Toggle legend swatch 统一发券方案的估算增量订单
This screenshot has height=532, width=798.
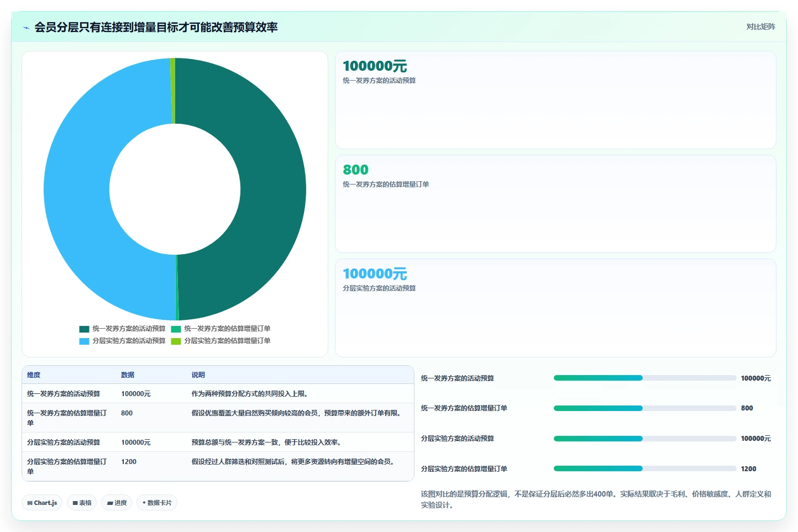176,329
